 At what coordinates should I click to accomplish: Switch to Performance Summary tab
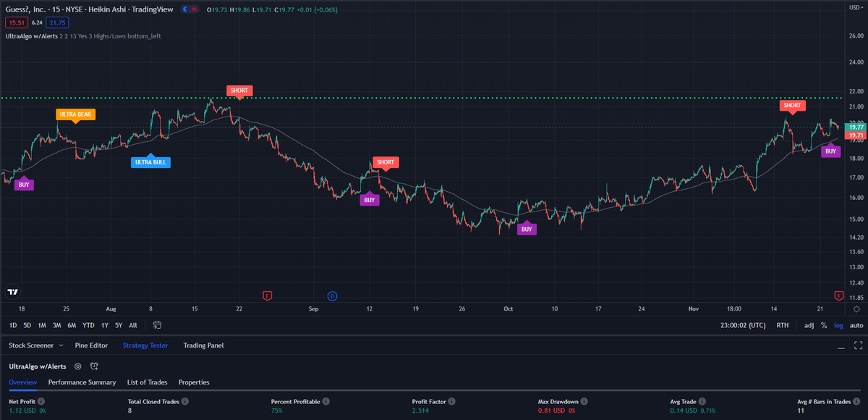(82, 382)
